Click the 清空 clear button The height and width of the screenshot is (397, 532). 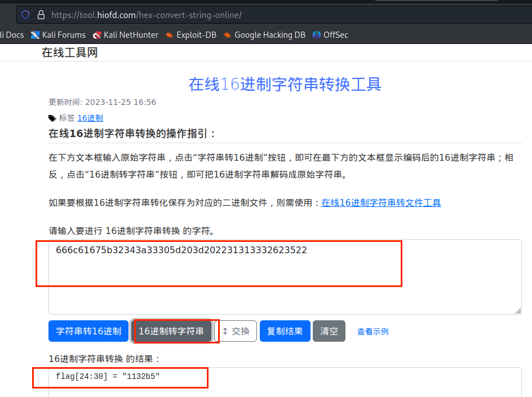(x=329, y=331)
